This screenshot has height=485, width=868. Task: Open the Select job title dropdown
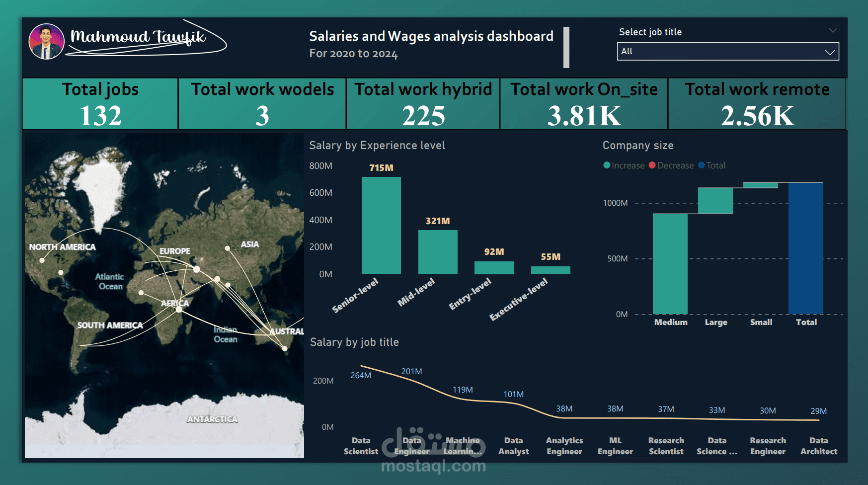tap(728, 51)
